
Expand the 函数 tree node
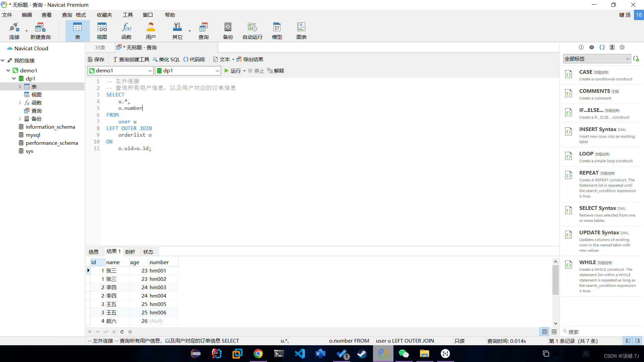pyautogui.click(x=20, y=103)
